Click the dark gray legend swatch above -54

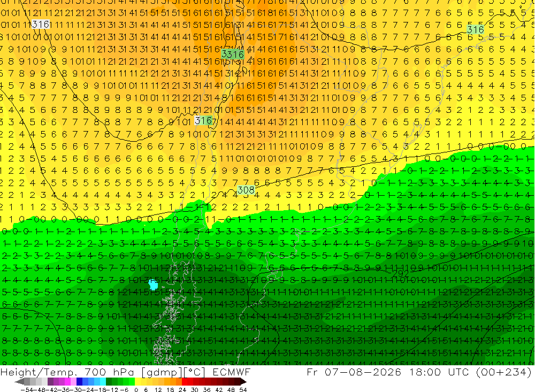pos(27,382)
